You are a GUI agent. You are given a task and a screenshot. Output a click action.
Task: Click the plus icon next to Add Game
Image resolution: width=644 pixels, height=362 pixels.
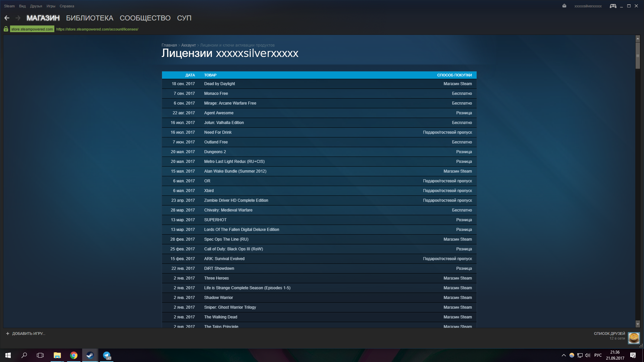point(8,334)
